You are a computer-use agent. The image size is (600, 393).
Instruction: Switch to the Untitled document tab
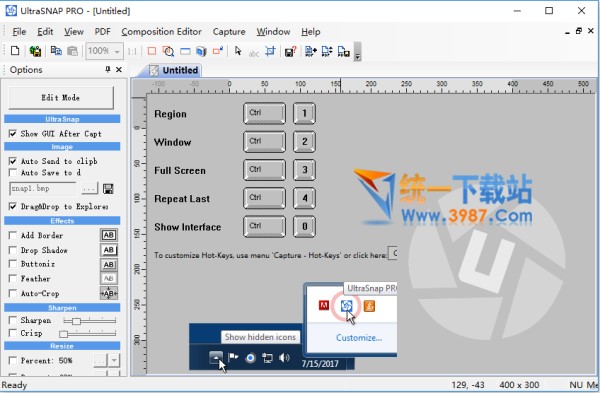coord(174,70)
